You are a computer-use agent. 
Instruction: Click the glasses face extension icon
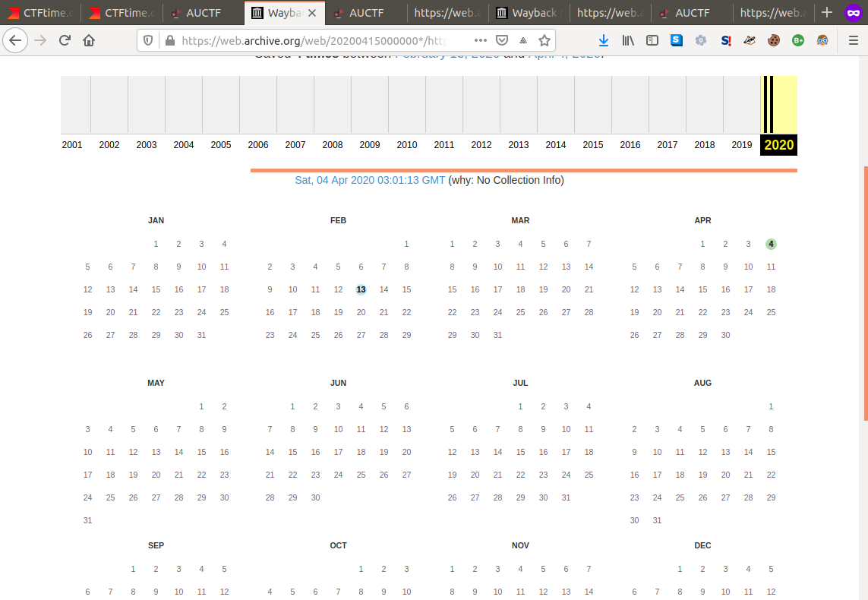[x=822, y=40]
